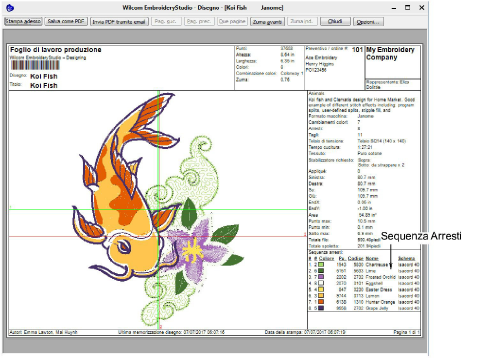This screenshot has height=360, width=478.
Task: Click the Autori Emma Lawson footer text
Action: pyautogui.click(x=43, y=332)
